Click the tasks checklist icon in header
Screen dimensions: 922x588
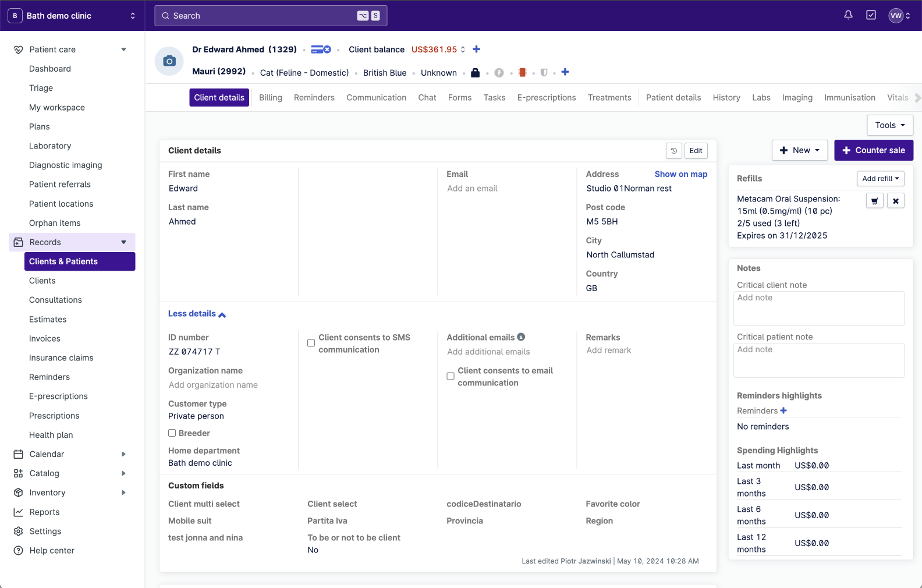(x=871, y=15)
